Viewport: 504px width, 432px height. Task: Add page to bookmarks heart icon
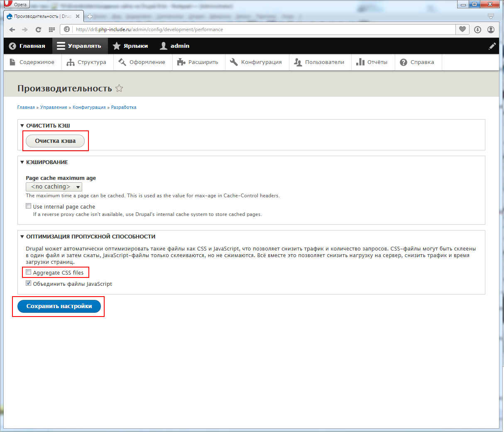tap(462, 29)
